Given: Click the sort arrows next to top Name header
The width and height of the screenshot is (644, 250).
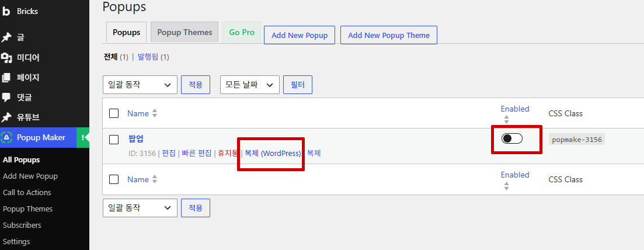Looking at the screenshot, I should click(x=154, y=113).
